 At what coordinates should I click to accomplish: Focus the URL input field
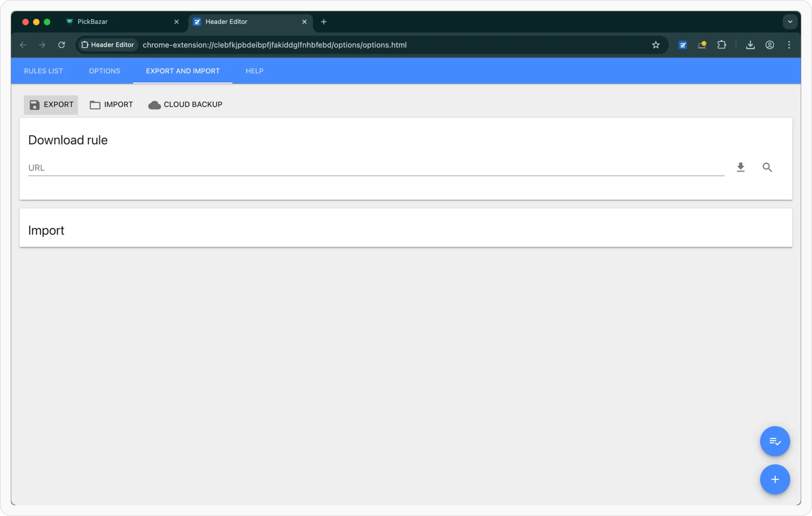tap(376, 168)
